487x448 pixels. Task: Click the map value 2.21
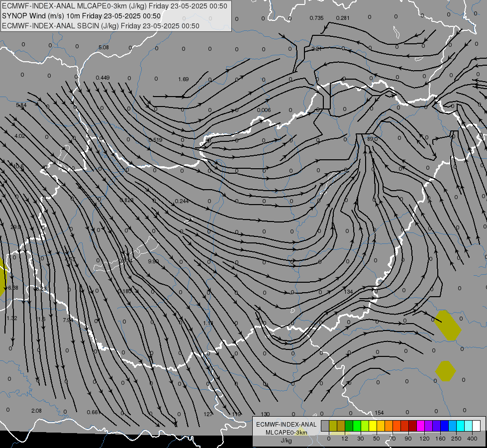(316, 49)
